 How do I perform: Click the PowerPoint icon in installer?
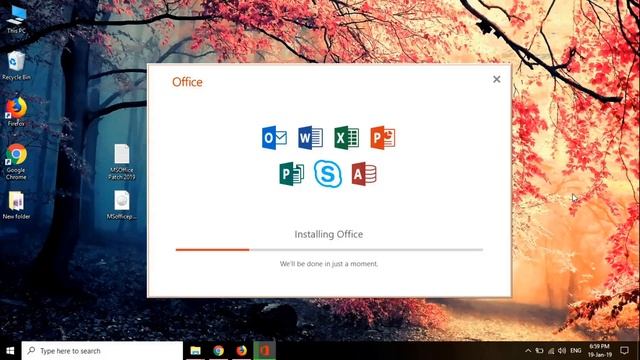pos(382,138)
